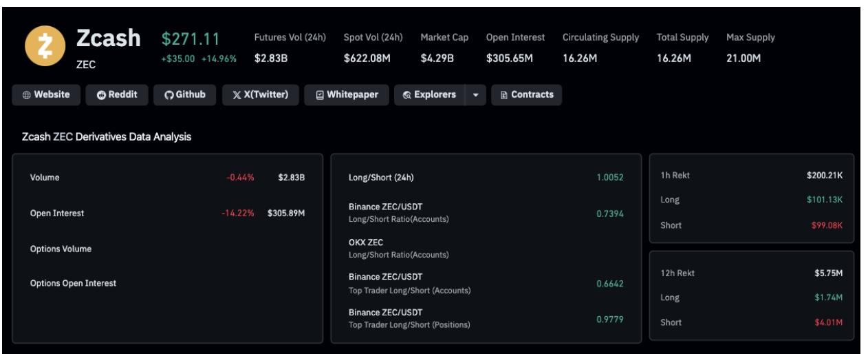Open the Github repository button
868x354 pixels.
(x=185, y=95)
